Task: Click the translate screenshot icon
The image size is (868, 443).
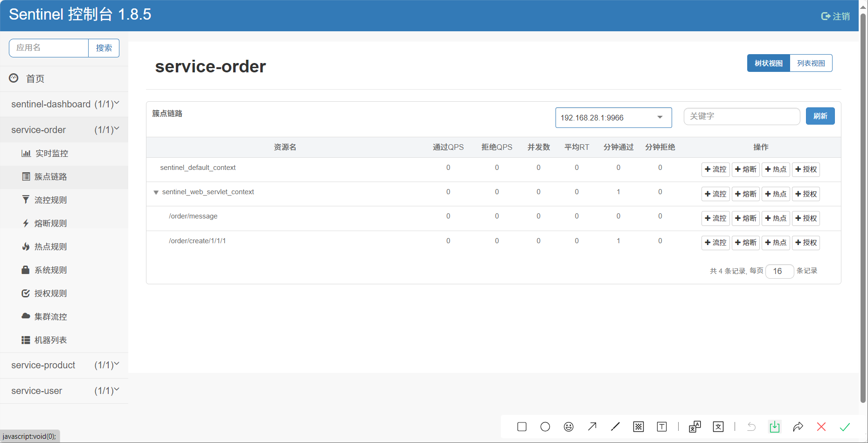Action: tap(695, 427)
